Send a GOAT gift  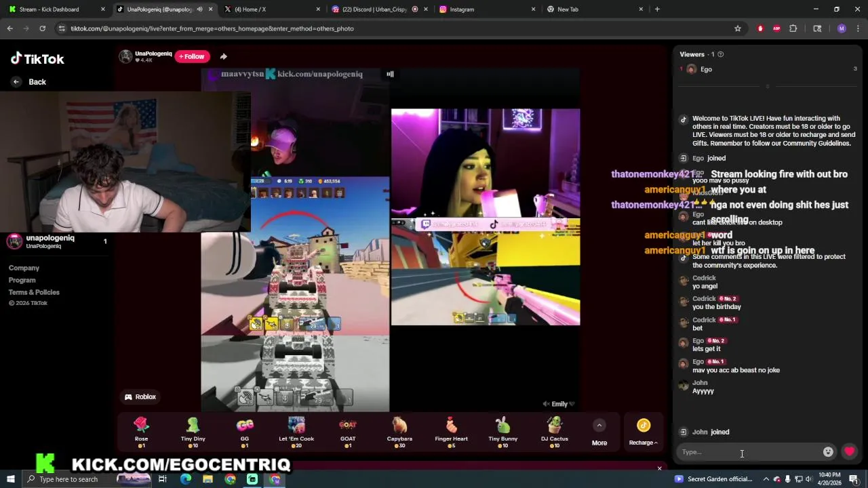point(348,432)
